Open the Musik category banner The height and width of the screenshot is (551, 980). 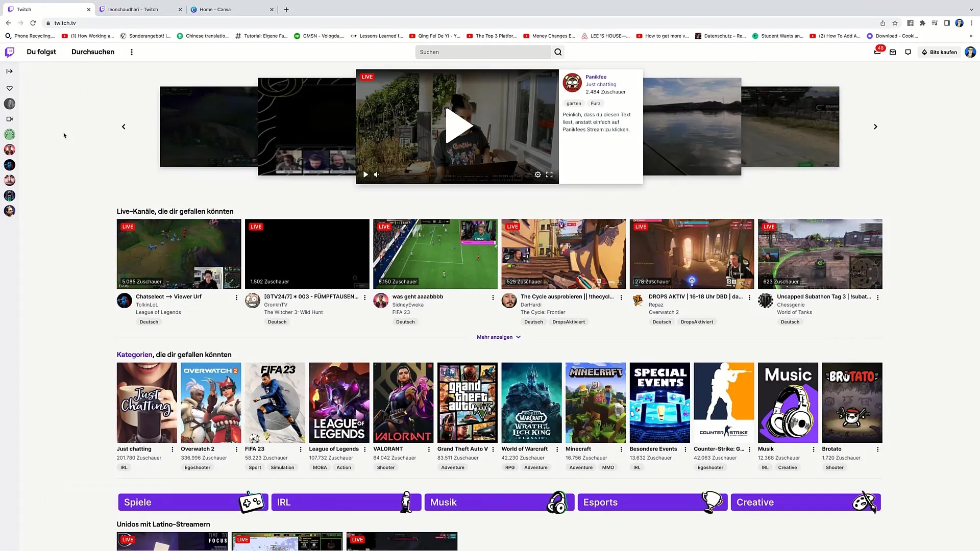[x=499, y=502]
